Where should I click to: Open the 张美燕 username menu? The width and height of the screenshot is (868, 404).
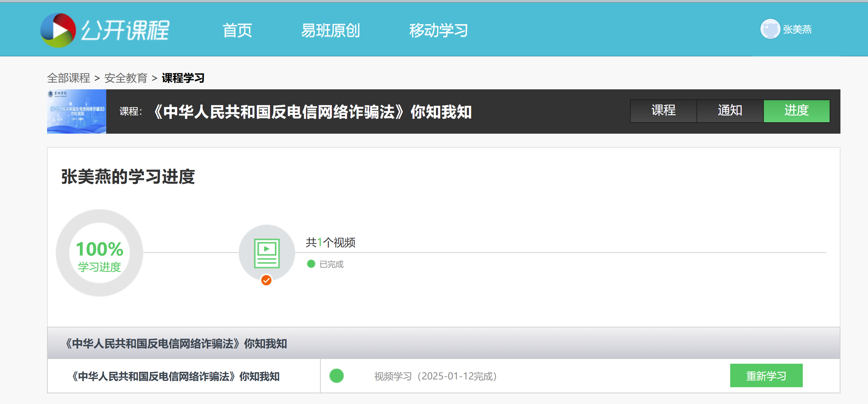797,30
